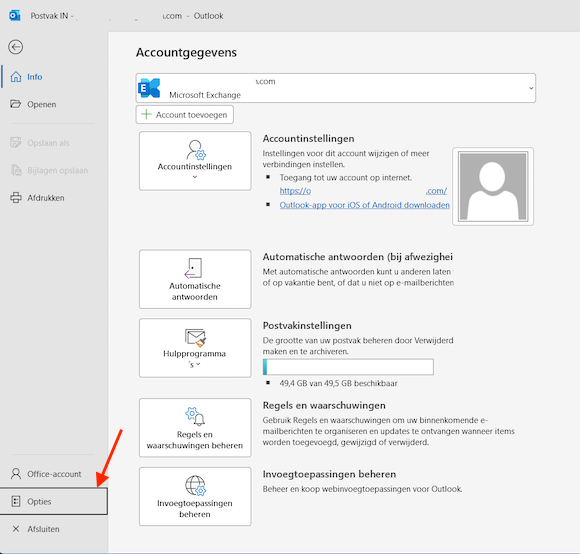Click the Hulpprogramma's envelope broom icon
The width and height of the screenshot is (580, 554).
195,337
